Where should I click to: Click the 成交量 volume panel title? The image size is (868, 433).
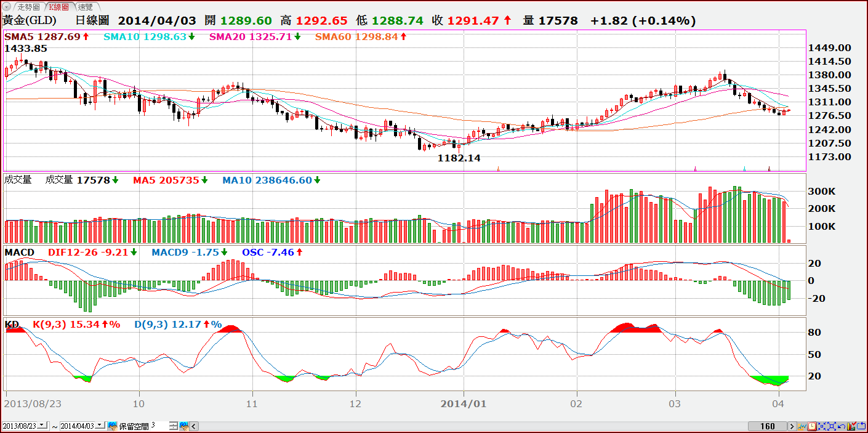coord(18,180)
